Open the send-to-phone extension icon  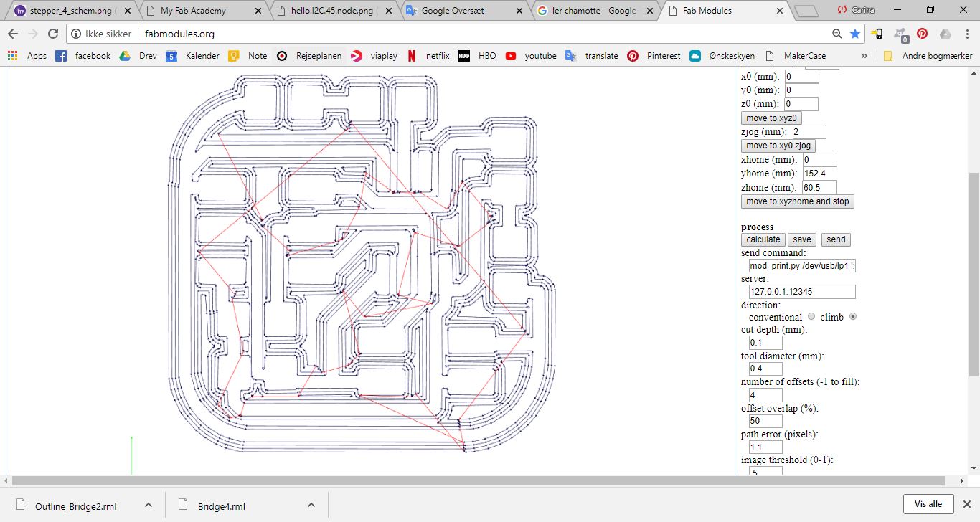pyautogui.click(x=877, y=34)
